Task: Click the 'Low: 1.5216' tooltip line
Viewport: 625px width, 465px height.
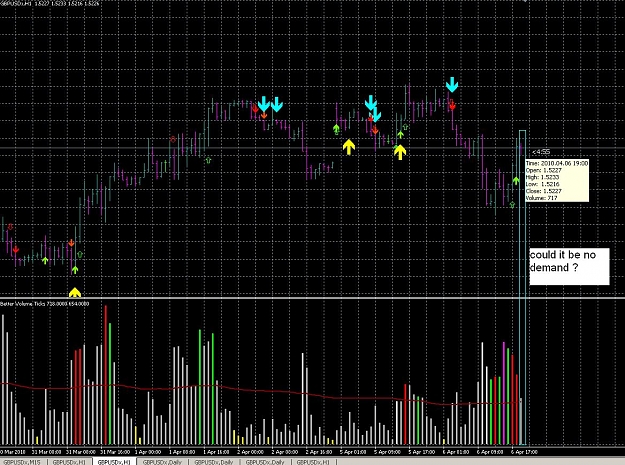Action: (542, 184)
